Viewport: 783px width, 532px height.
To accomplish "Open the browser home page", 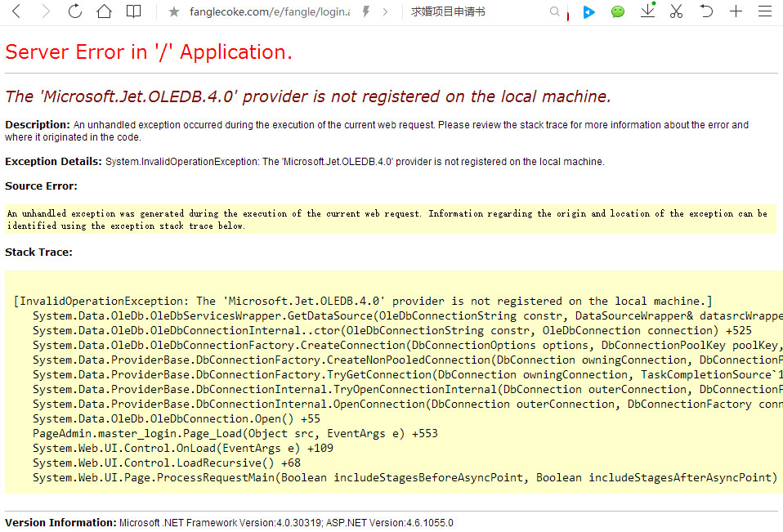I will [x=104, y=11].
